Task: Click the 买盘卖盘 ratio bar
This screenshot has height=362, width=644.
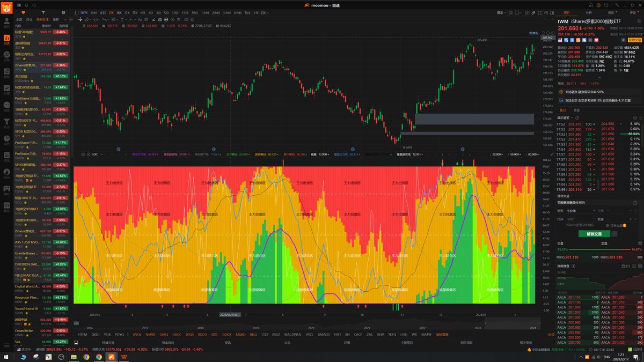Action: pyautogui.click(x=599, y=249)
